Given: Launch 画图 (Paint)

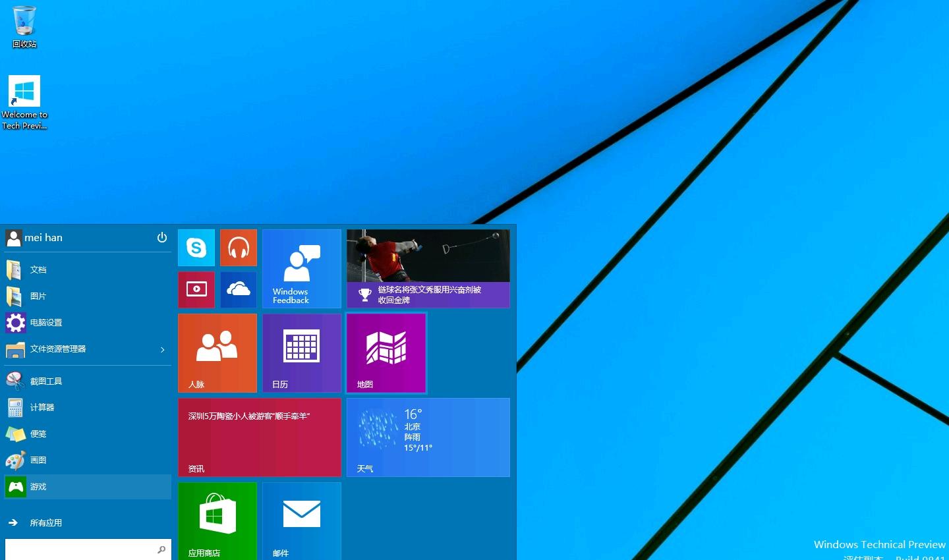Looking at the screenshot, I should tap(88, 460).
